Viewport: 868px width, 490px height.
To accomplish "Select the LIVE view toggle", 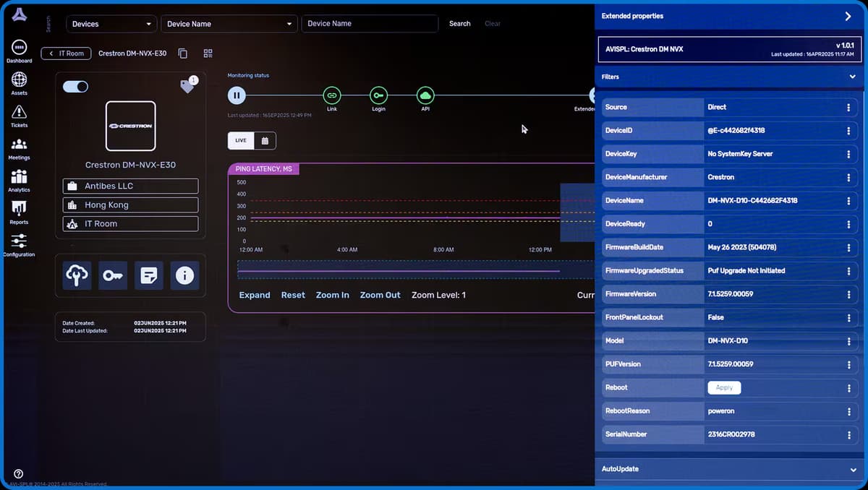I will tap(241, 141).
